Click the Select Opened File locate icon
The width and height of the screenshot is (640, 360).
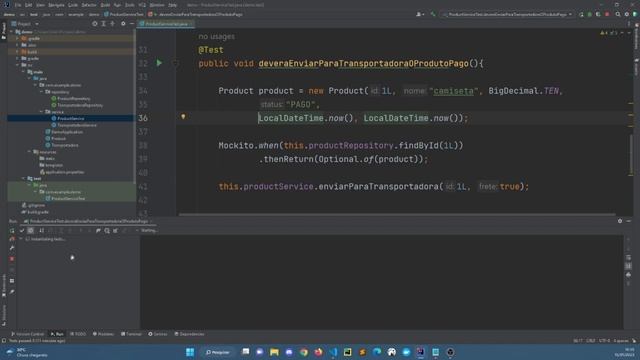click(95, 24)
